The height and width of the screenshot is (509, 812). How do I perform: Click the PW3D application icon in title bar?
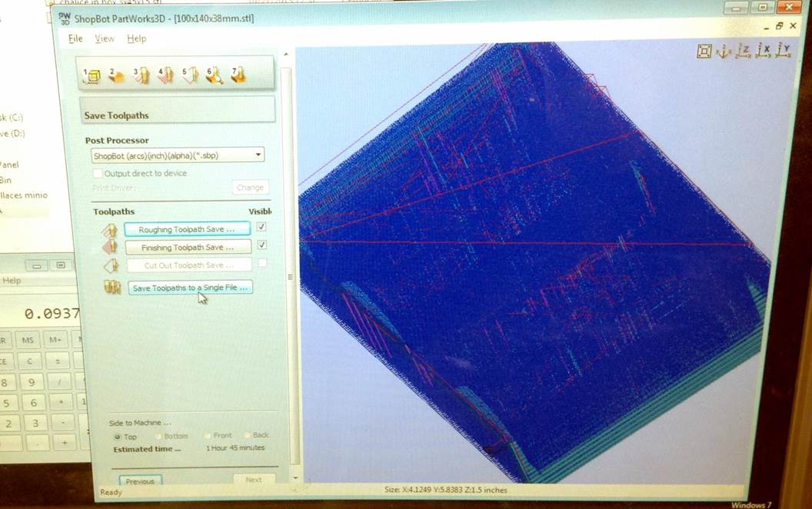65,18
